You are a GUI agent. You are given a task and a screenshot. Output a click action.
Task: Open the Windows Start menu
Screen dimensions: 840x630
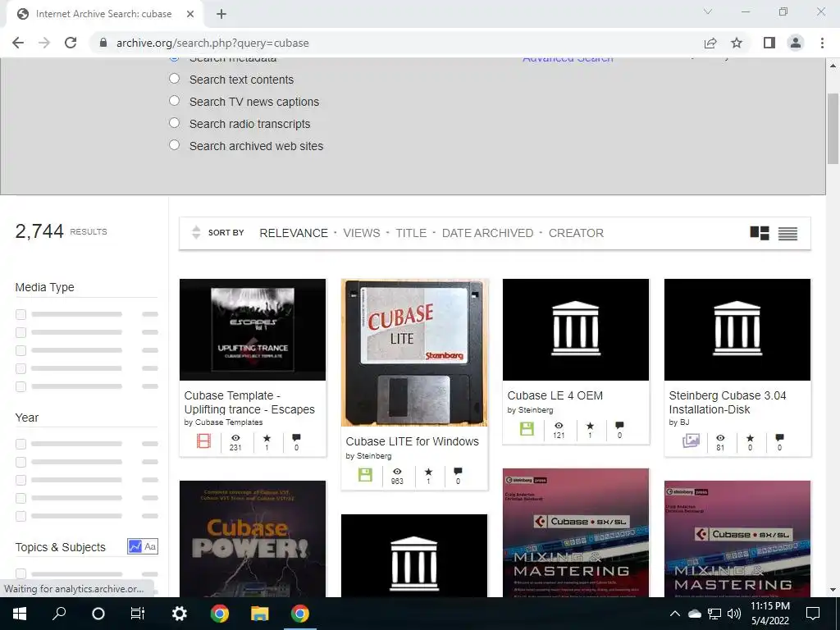(20, 614)
